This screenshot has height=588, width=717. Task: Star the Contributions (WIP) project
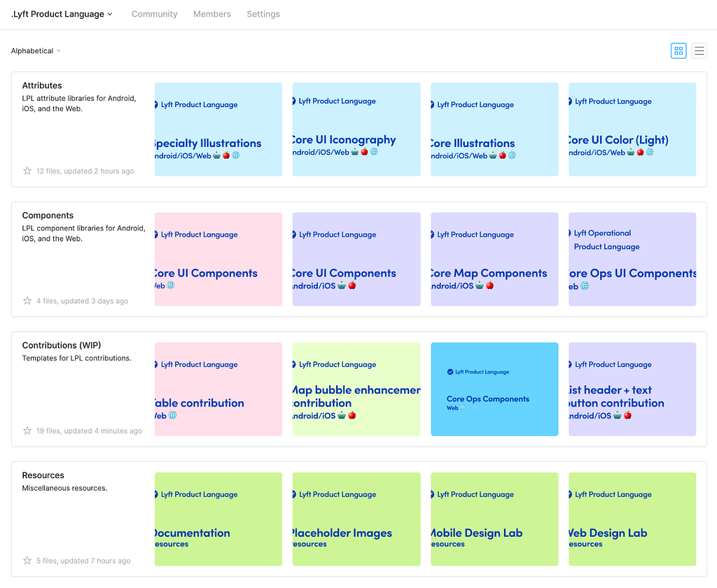click(27, 430)
